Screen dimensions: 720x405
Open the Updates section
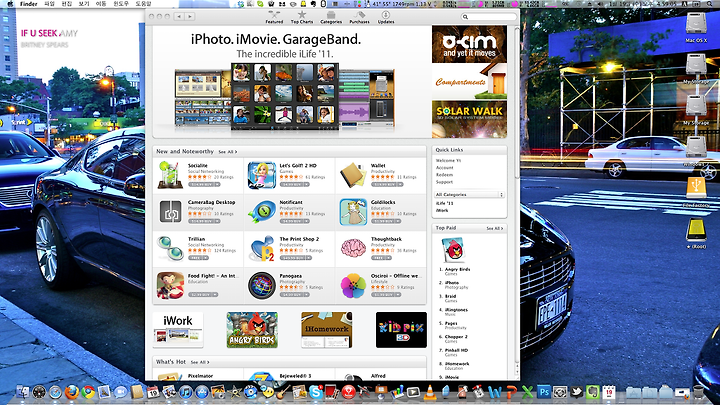pos(386,17)
